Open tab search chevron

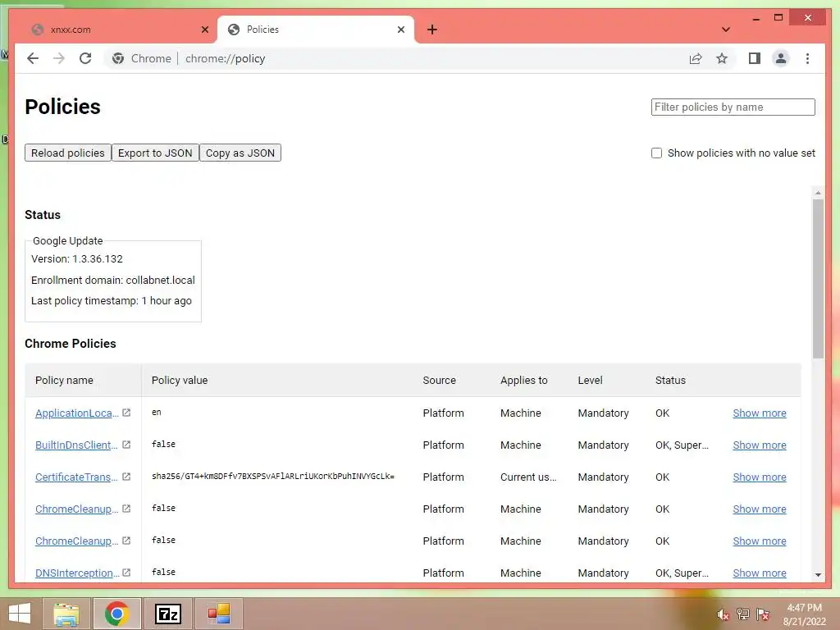725,30
